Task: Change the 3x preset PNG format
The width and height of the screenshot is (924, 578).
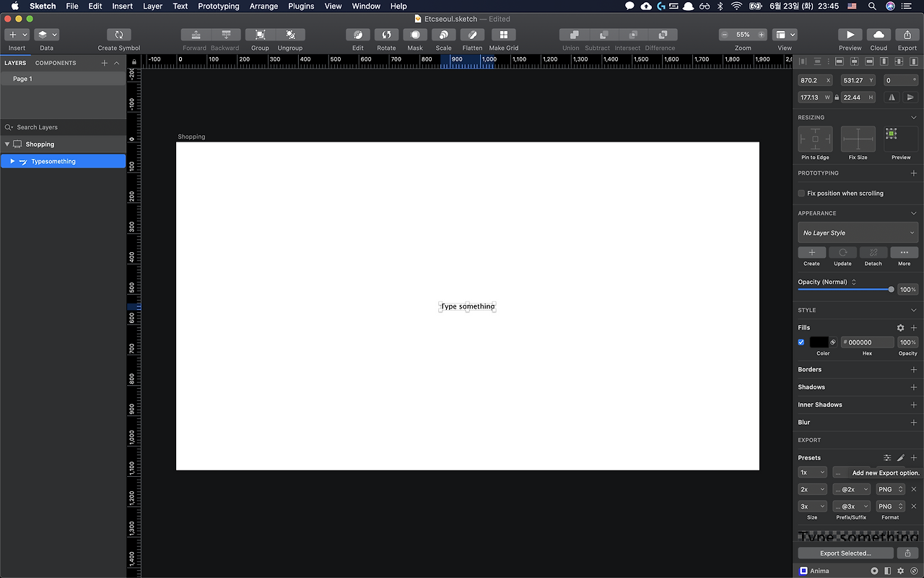Action: 891,506
